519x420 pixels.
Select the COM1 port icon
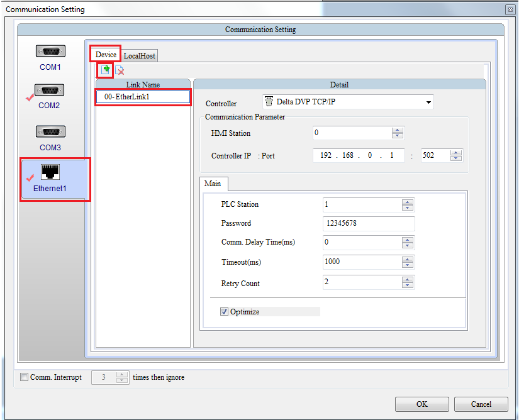pos(50,51)
